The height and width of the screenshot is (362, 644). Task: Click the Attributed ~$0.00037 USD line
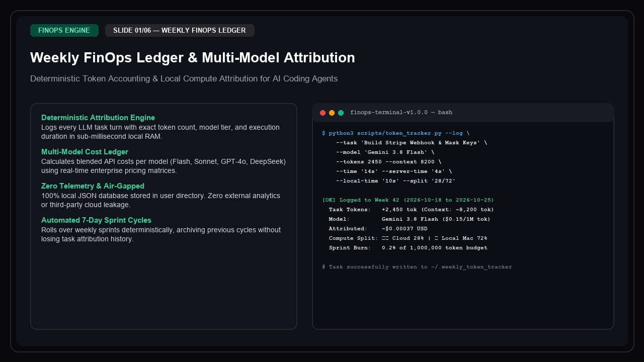378,229
